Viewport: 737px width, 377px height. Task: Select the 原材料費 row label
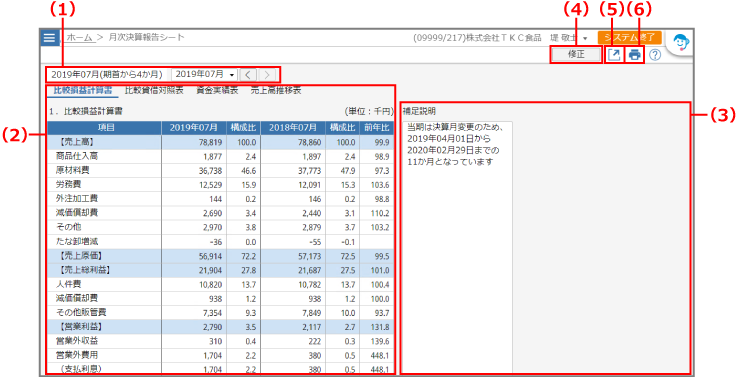pos(72,171)
